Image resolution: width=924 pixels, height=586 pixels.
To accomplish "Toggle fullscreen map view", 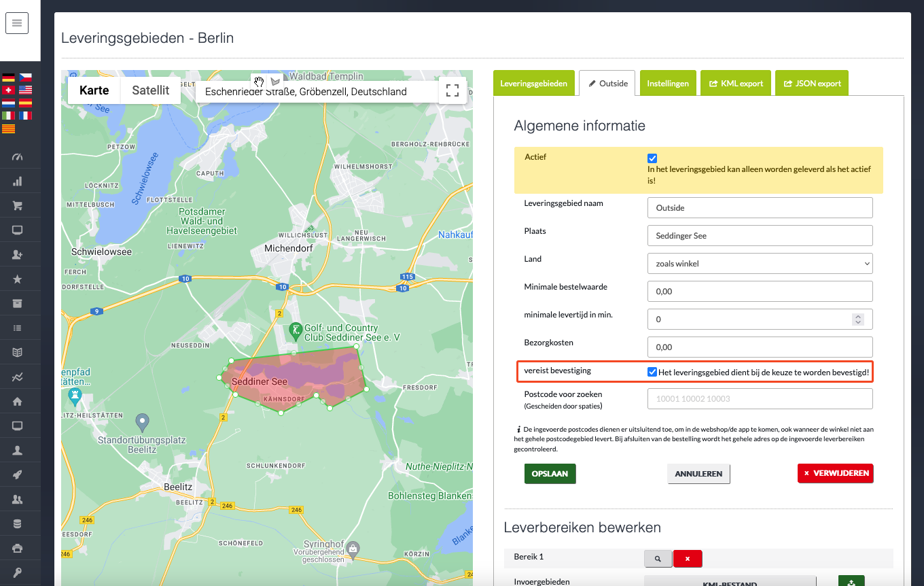I will coord(452,90).
